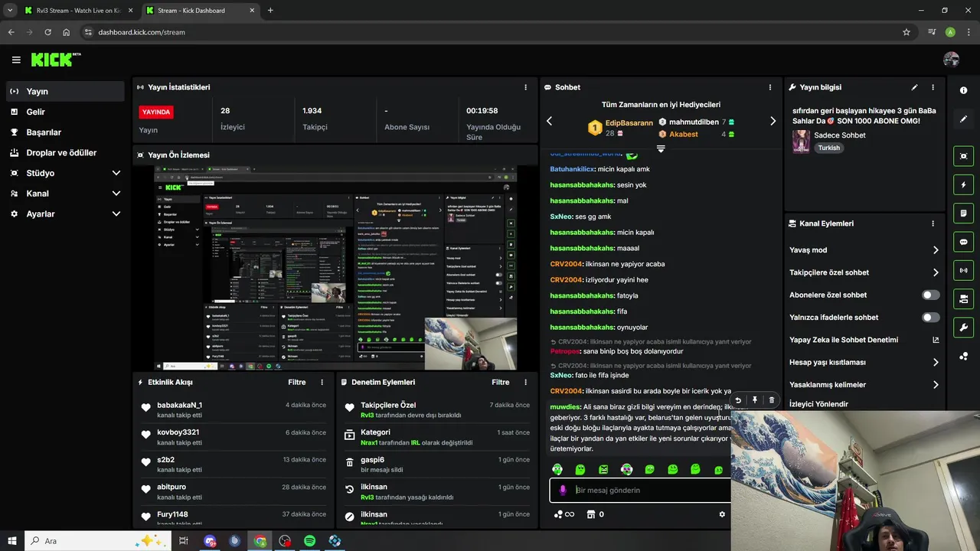The width and height of the screenshot is (980, 551).
Task: Open Etkinlik Akışı three-dot menu
Action: coord(322,382)
